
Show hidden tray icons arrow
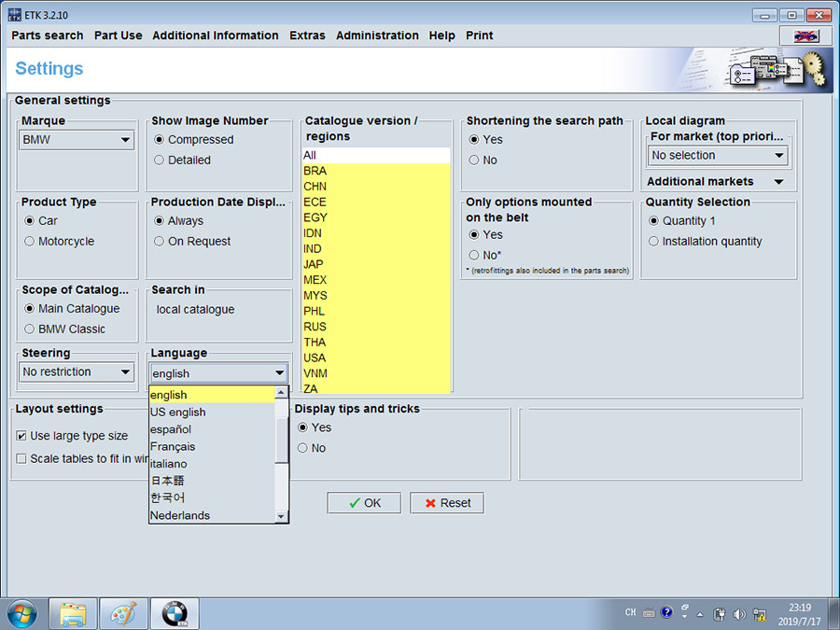(x=700, y=614)
